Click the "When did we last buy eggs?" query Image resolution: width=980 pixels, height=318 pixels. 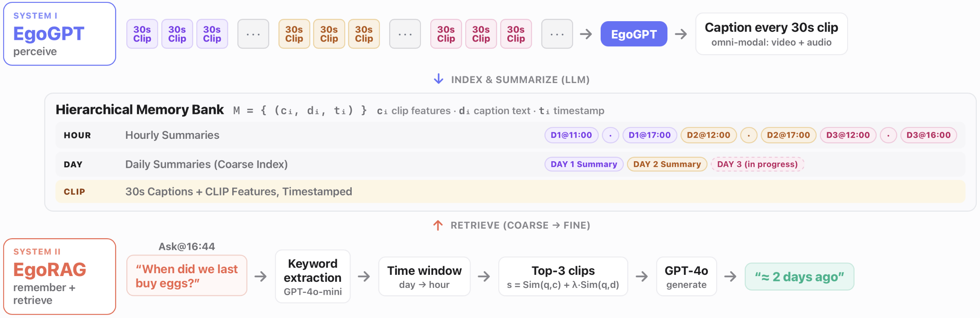pos(187,276)
